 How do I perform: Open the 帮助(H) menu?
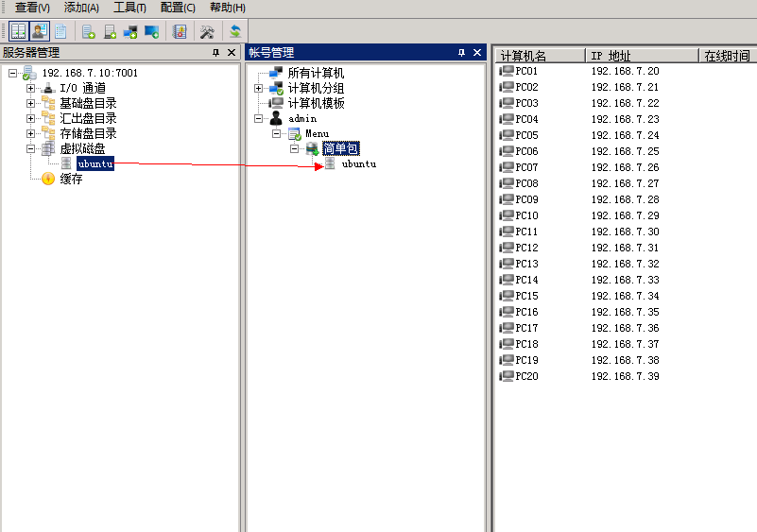coord(228,8)
